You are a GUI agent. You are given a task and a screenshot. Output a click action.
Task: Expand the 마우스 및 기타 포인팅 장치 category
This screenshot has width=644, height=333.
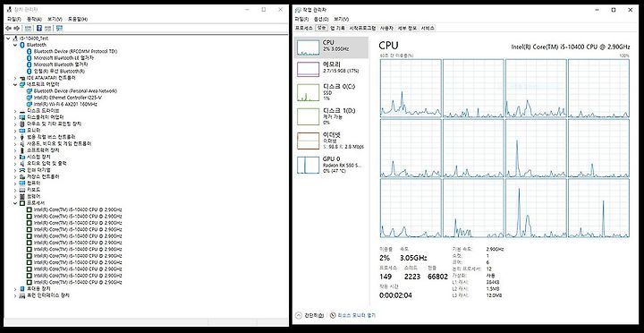[15, 124]
